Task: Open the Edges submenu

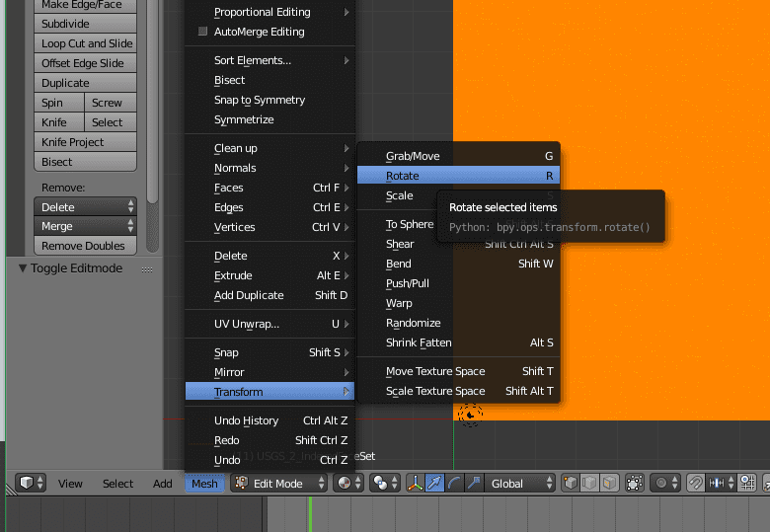Action: [x=269, y=207]
